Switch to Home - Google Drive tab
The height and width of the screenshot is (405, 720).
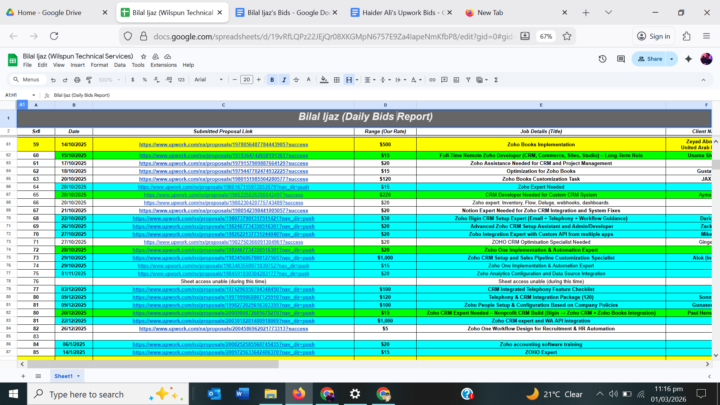(56, 12)
